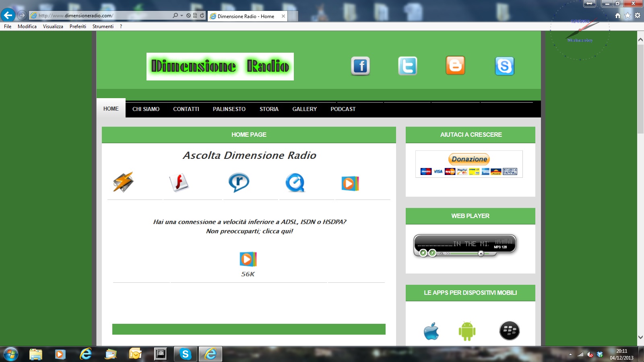Image resolution: width=644 pixels, height=362 pixels.
Task: Click the browser Back button
Action: 8,15
